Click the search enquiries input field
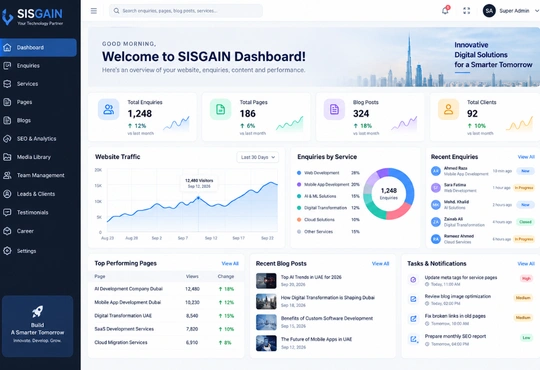 (186, 11)
